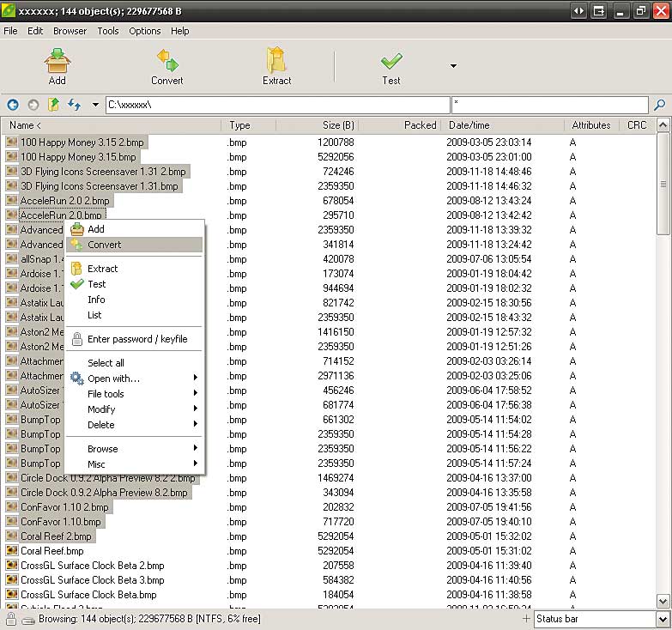The image size is (672, 630).
Task: Select CrossGL Surface Clock Beta 3.bmp
Action: tap(93, 580)
